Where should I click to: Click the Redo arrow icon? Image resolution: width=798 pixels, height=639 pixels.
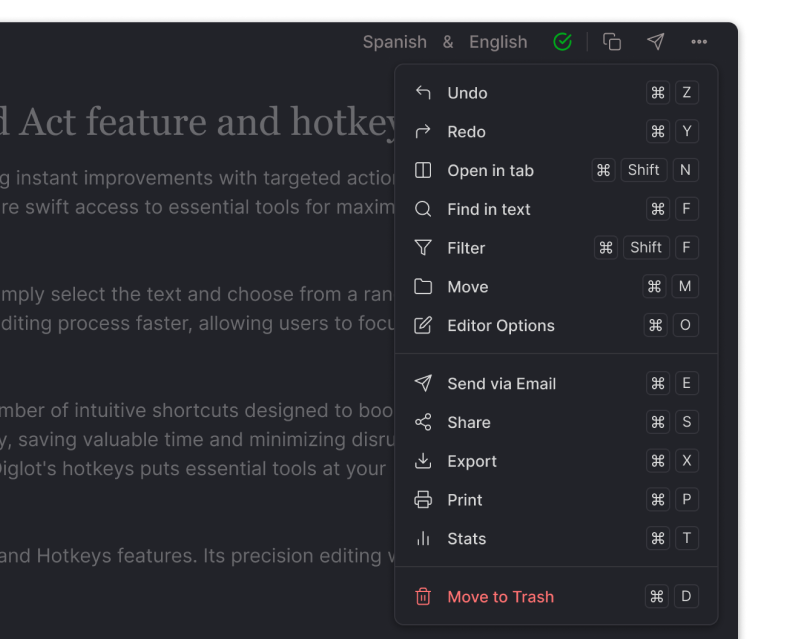click(423, 131)
